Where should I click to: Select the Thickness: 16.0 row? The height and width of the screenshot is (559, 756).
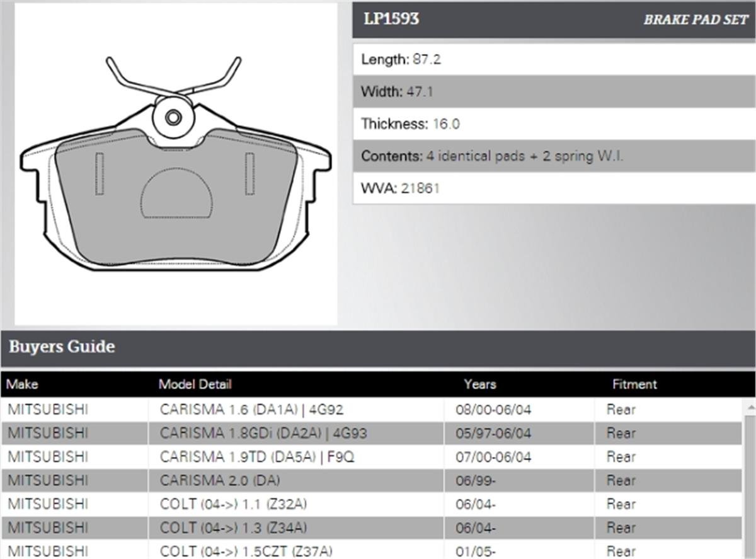tap(554, 124)
